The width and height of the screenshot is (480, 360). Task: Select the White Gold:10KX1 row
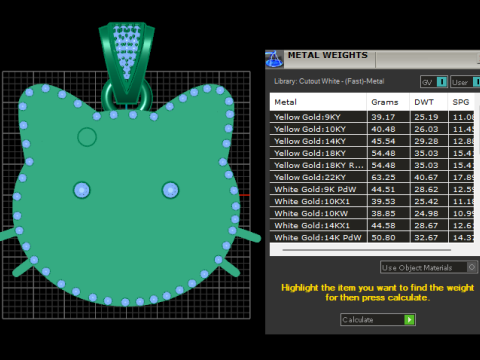[372, 201]
